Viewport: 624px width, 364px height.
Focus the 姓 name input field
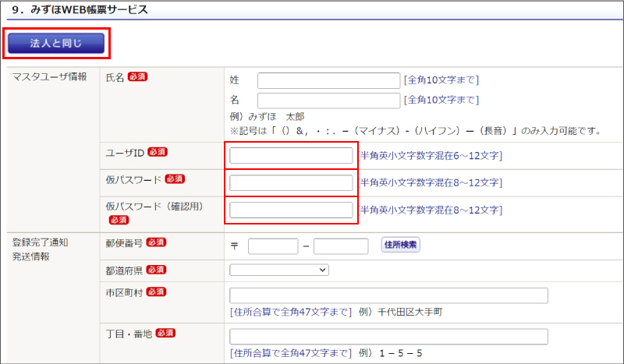click(328, 80)
